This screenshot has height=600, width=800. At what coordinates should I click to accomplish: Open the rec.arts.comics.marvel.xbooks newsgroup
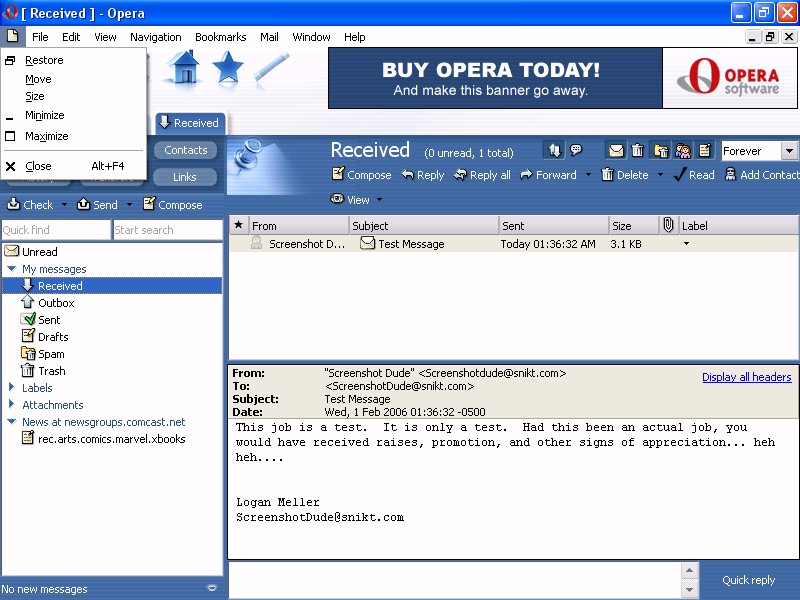[x=112, y=439]
